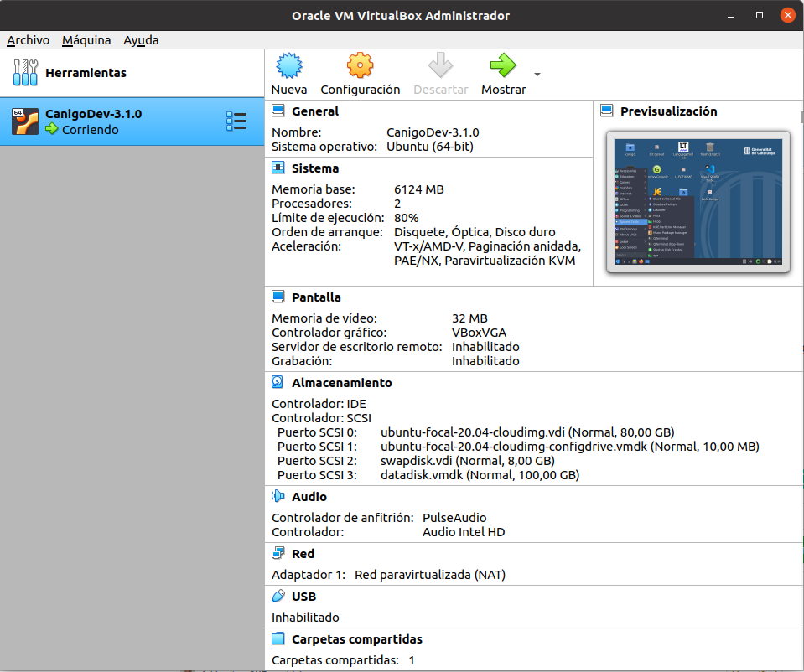Click the VBoxVGA graphics controller value
The image size is (804, 672).
pos(479,333)
